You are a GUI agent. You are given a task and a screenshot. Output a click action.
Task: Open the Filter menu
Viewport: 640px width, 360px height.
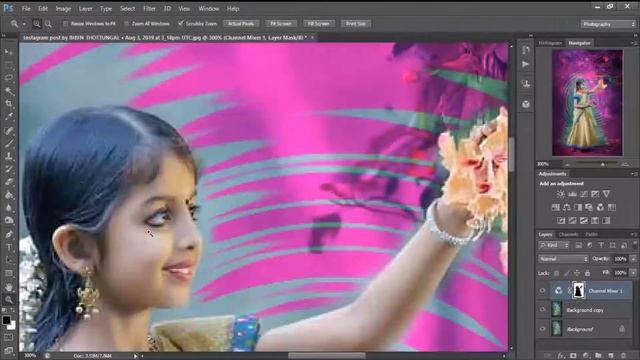149,9
